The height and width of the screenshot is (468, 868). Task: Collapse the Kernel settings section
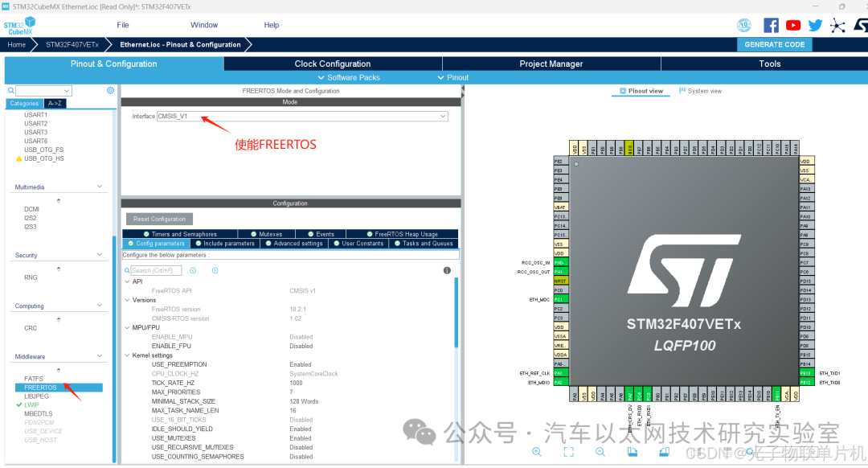click(129, 355)
